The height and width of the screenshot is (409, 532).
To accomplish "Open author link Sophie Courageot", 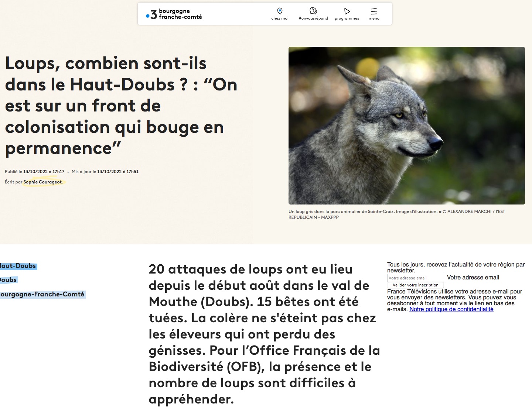I will [x=43, y=182].
